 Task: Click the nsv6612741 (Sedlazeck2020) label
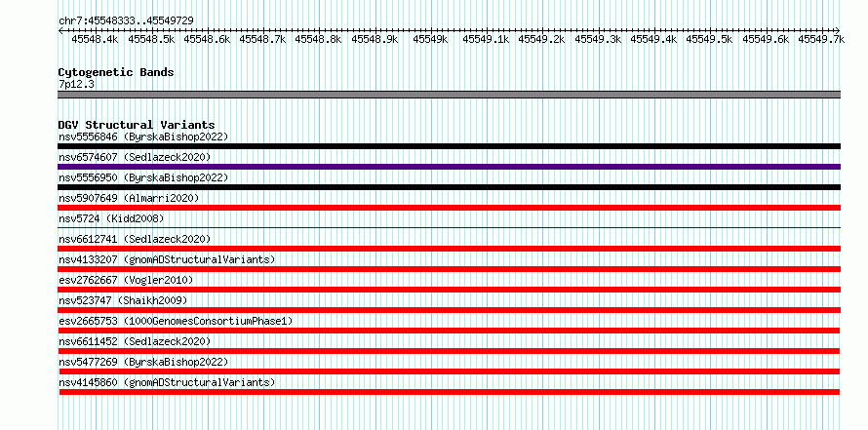tap(135, 239)
